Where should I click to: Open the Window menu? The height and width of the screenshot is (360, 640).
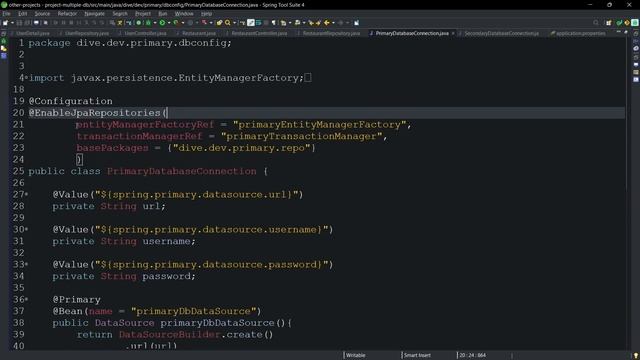coord(184,13)
